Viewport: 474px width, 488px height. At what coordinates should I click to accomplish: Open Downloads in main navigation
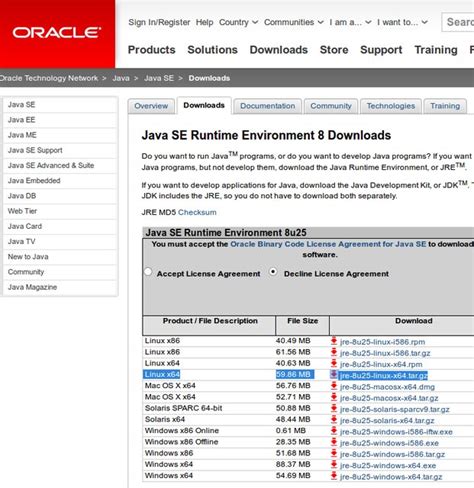[279, 50]
